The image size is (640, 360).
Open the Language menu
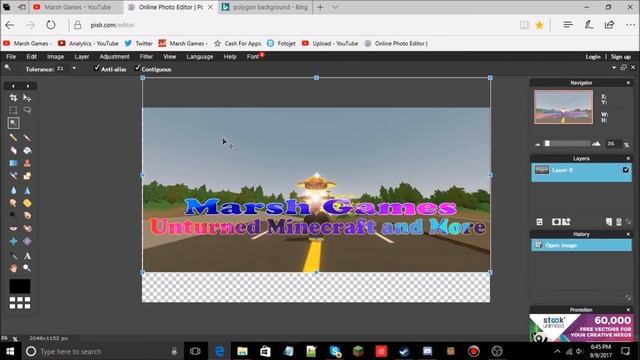200,57
